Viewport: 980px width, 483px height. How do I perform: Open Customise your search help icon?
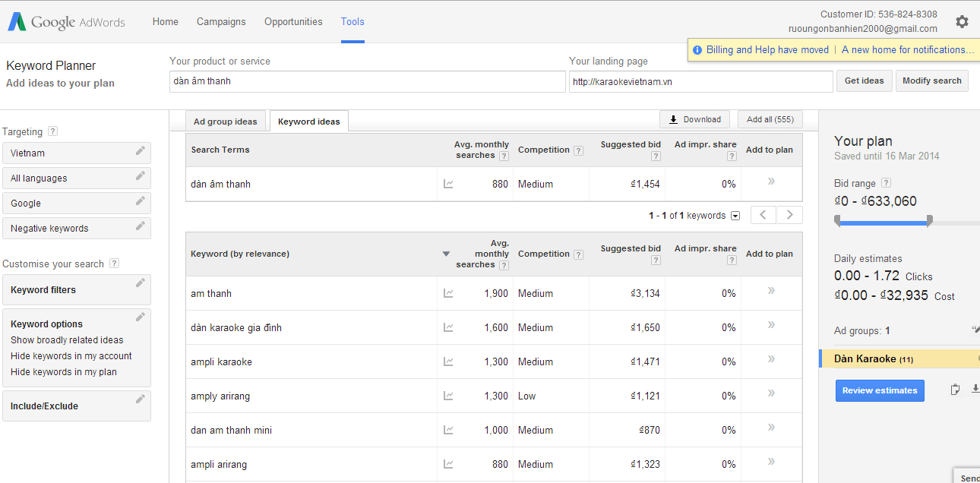[114, 264]
